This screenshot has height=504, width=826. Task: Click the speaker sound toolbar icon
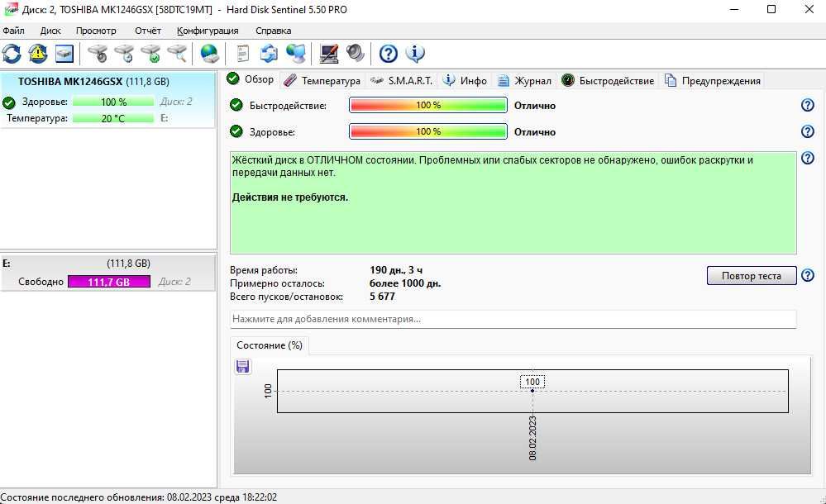pos(355,53)
